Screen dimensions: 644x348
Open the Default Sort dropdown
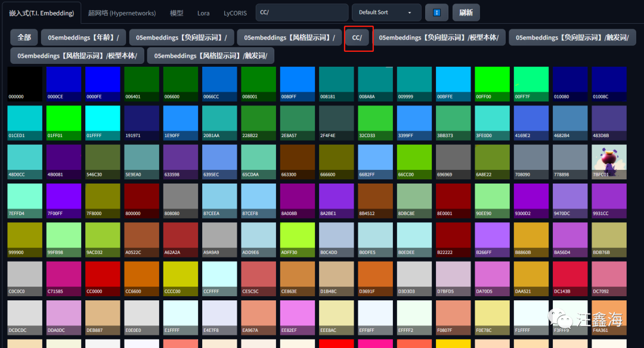(386, 13)
